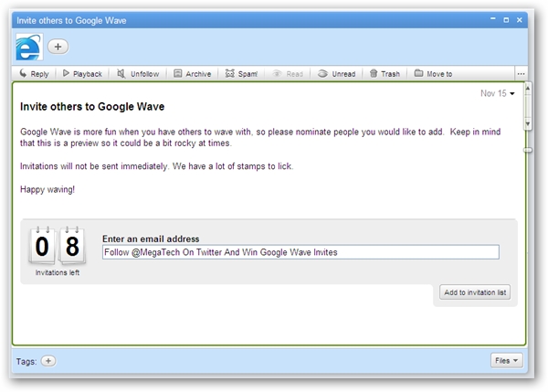Unfollow this wave
This screenshot has width=548, height=392.
pyautogui.click(x=138, y=74)
